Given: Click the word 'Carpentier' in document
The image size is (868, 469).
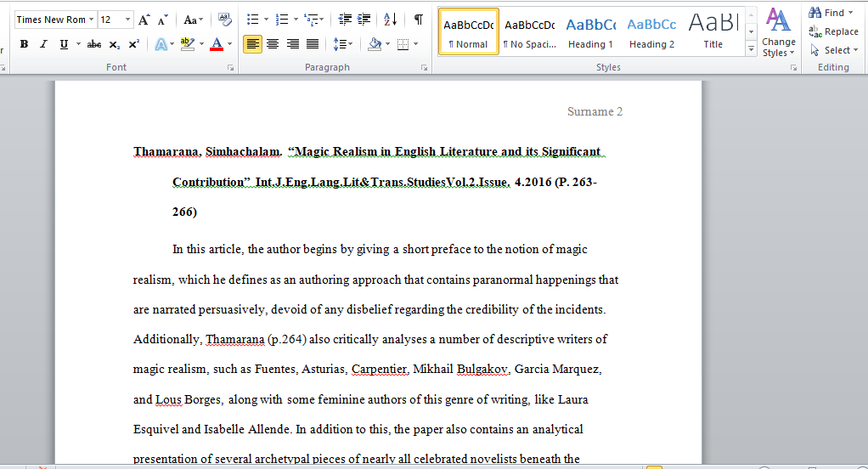Looking at the screenshot, I should point(380,370).
